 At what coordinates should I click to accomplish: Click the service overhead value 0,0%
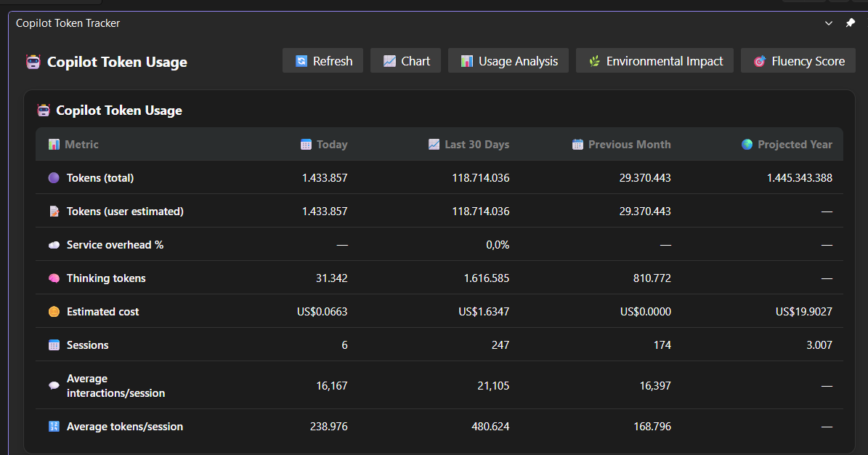point(498,245)
